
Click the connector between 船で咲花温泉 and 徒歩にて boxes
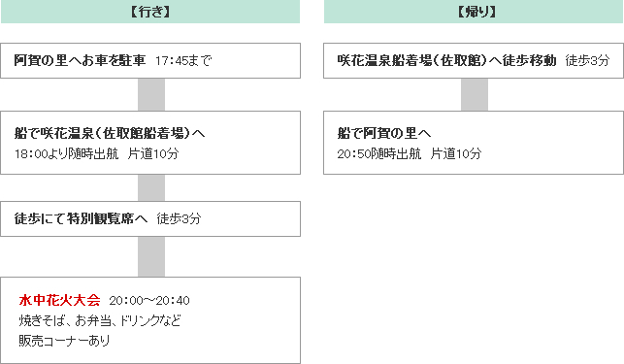tap(151, 188)
